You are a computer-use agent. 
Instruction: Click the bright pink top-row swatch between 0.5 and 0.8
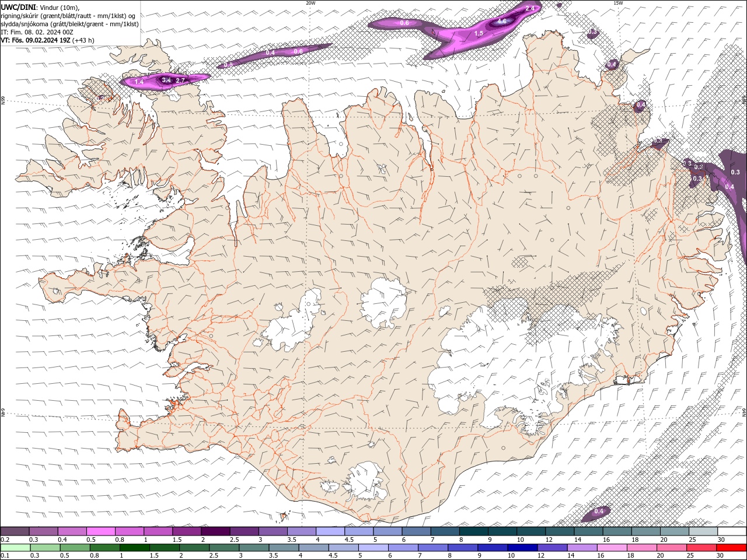(101, 531)
